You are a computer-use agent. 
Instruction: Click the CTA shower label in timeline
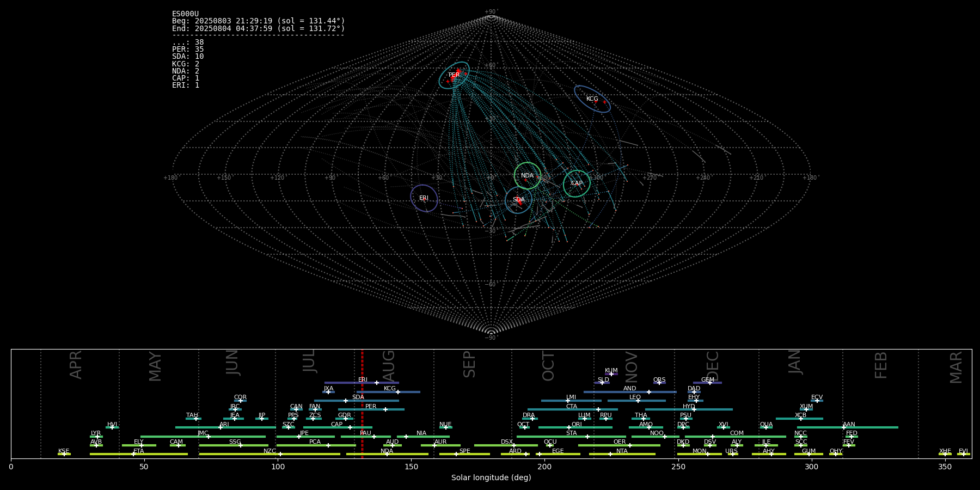[571, 407]
